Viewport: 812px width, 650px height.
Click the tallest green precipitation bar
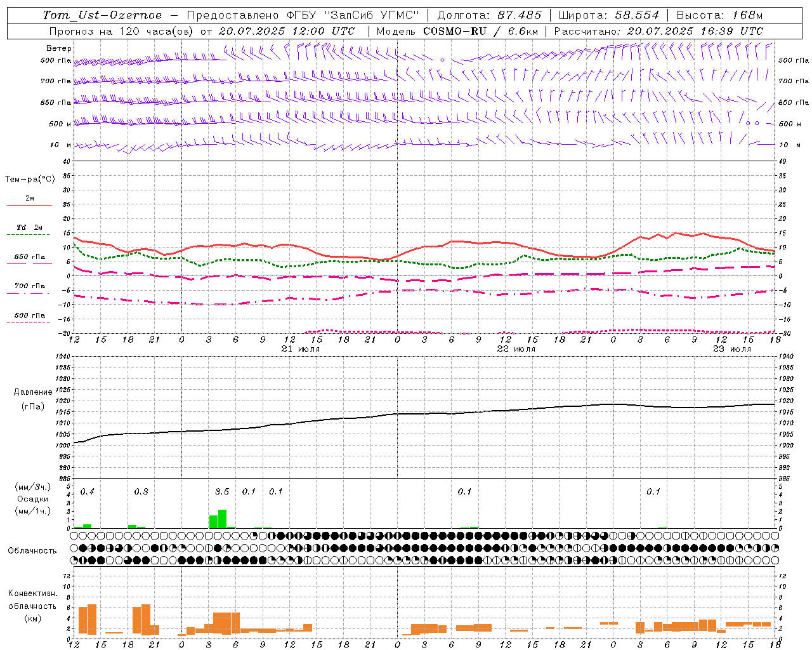point(222,519)
